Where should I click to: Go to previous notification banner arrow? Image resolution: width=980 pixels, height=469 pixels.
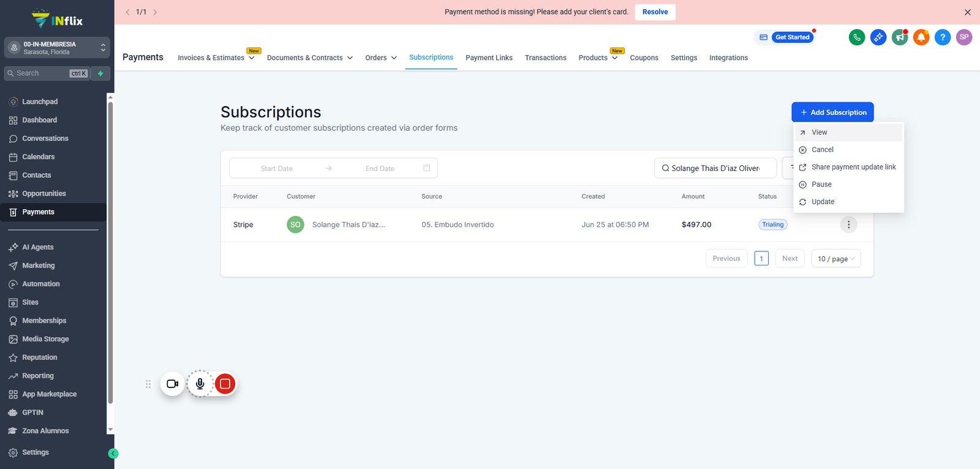coord(127,12)
